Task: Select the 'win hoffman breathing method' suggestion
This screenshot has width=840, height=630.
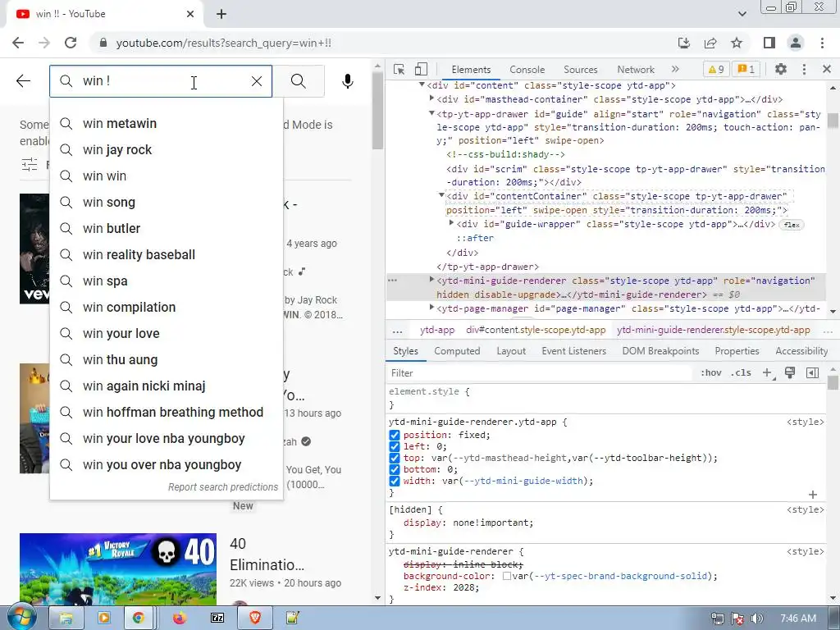Action: (167, 413)
